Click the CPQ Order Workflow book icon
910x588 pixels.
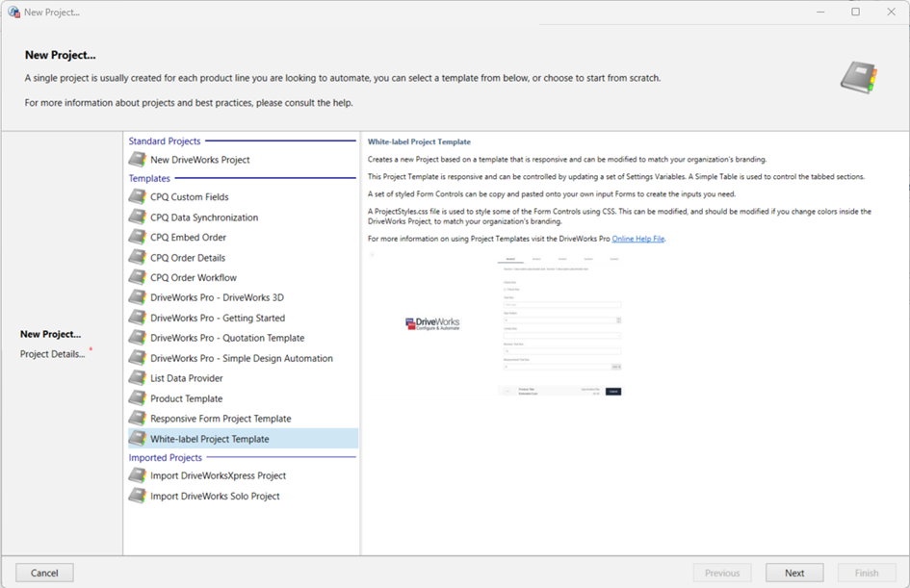click(x=138, y=278)
